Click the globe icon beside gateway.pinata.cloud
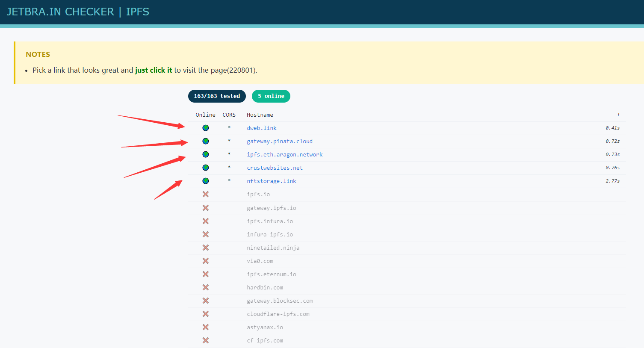This screenshot has height=348, width=644. click(206, 141)
